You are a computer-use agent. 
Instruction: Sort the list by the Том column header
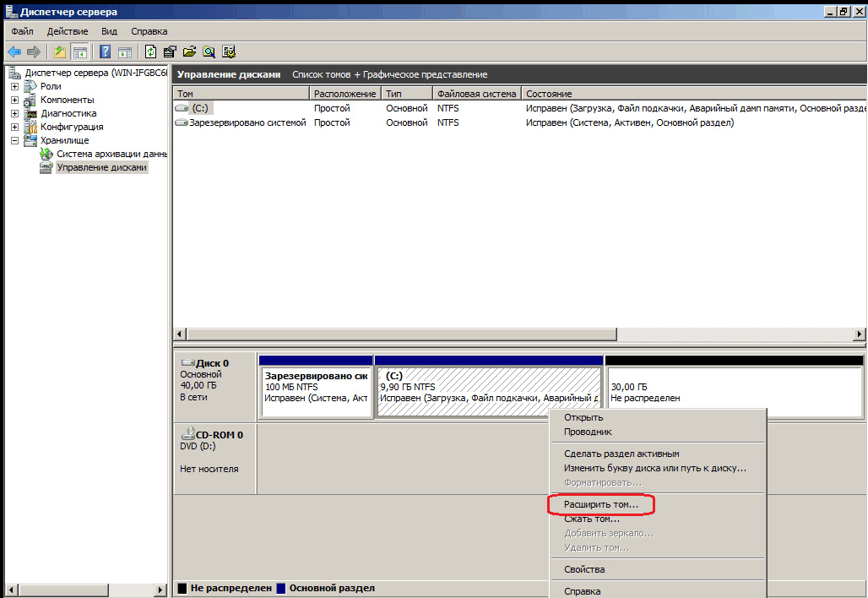click(x=241, y=94)
